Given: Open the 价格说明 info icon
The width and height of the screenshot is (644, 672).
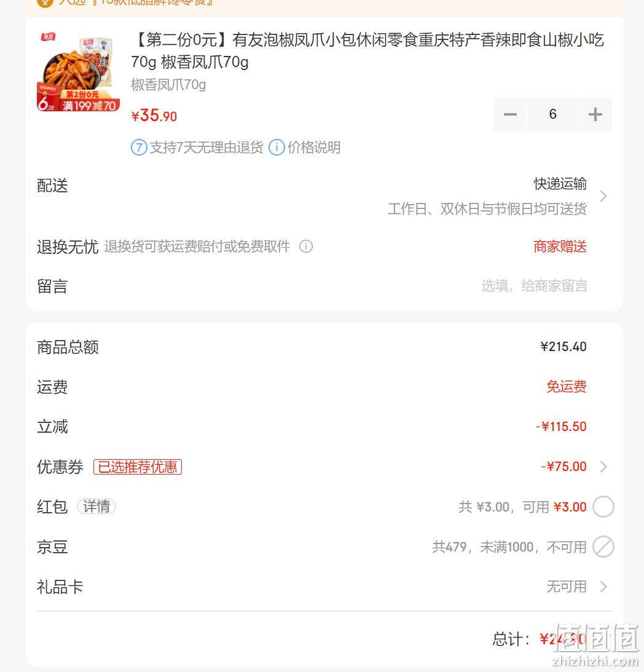Looking at the screenshot, I should (277, 148).
